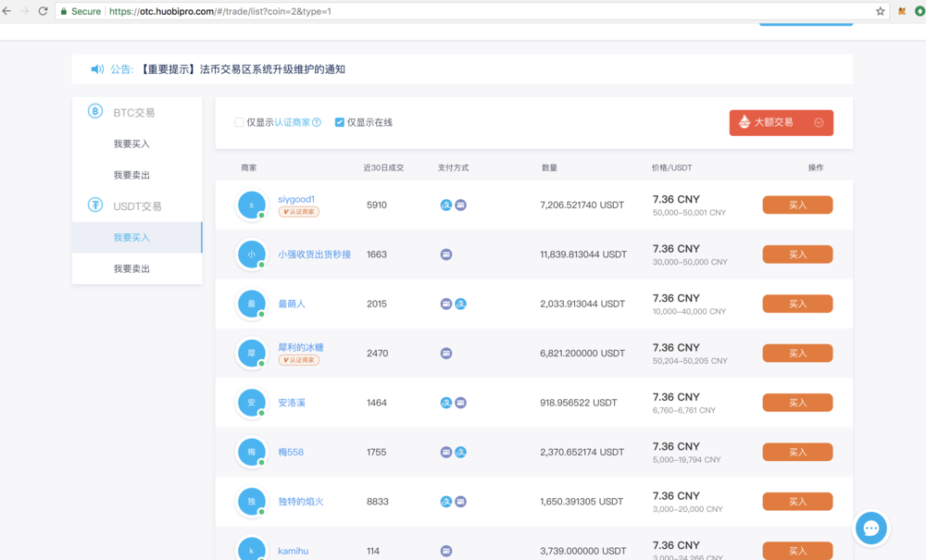Enable the 仅显示认证商家 checkbox
Screen dimensions: 926x560
(239, 122)
